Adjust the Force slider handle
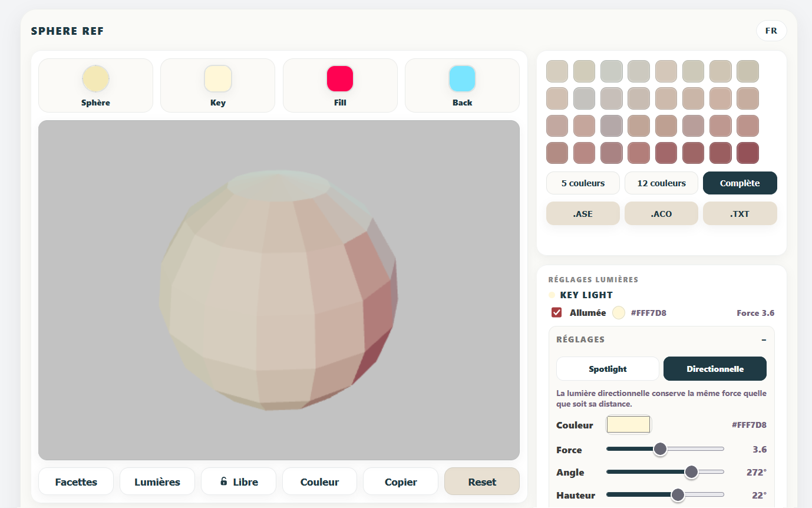812x508 pixels. click(660, 450)
